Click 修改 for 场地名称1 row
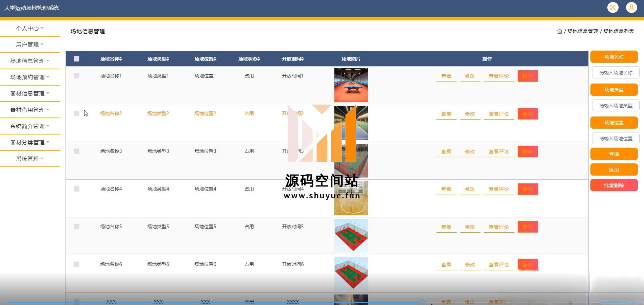Screen dimensions: 644x305 point(470,76)
